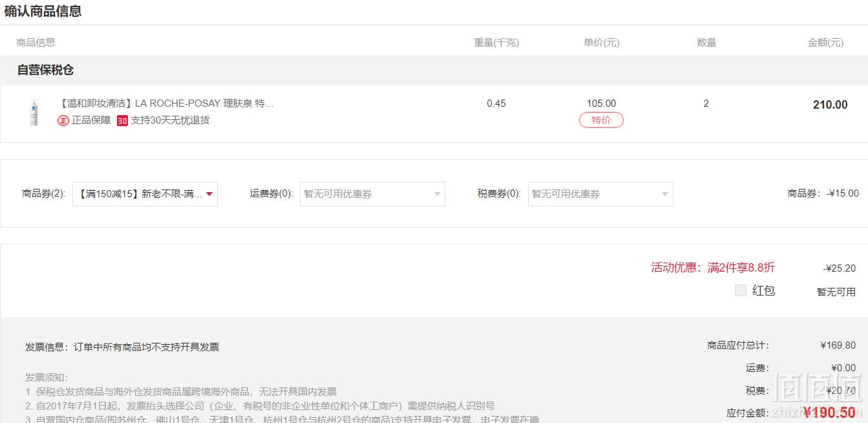Screen dimensions: 868x423
Task: Click the 金额(元) column header
Action: pos(825,43)
